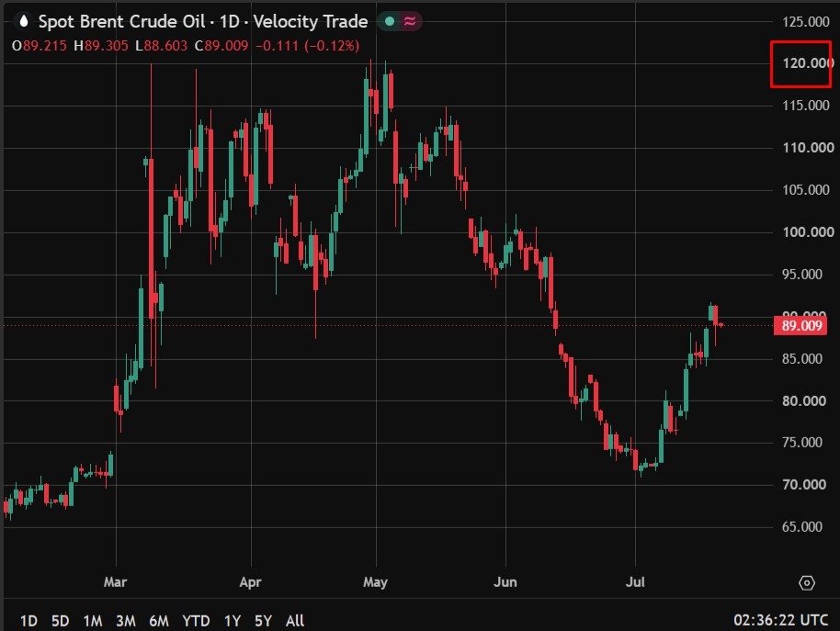Click the 115.000 price axis label
This screenshot has width=840, height=631.
806,106
